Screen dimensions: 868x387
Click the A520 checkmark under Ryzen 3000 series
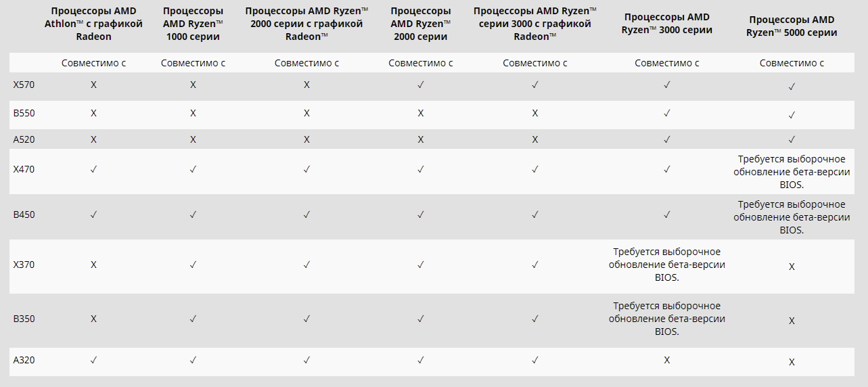[666, 139]
